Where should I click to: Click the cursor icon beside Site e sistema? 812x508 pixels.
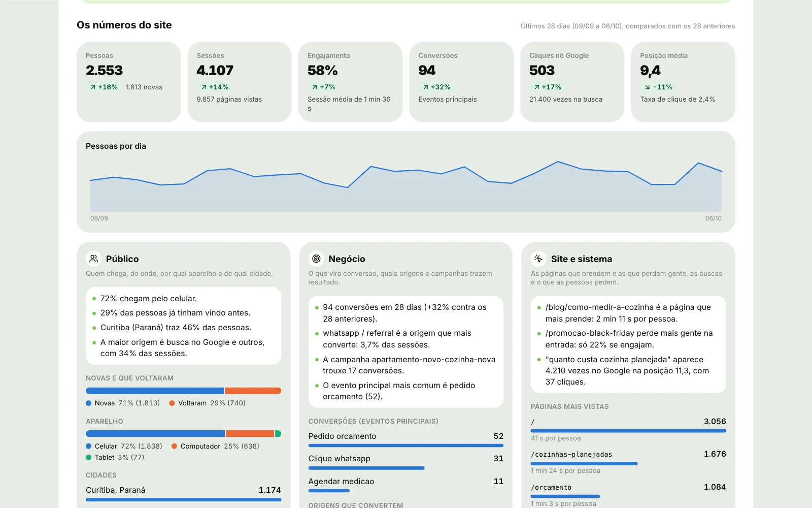tap(538, 259)
